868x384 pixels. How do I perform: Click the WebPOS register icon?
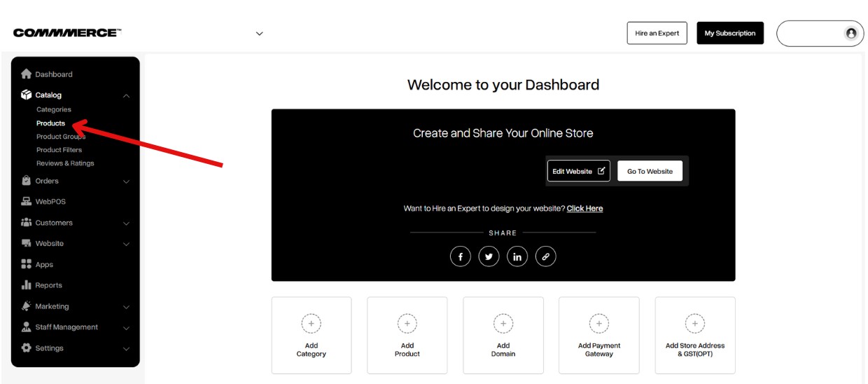[27, 201]
